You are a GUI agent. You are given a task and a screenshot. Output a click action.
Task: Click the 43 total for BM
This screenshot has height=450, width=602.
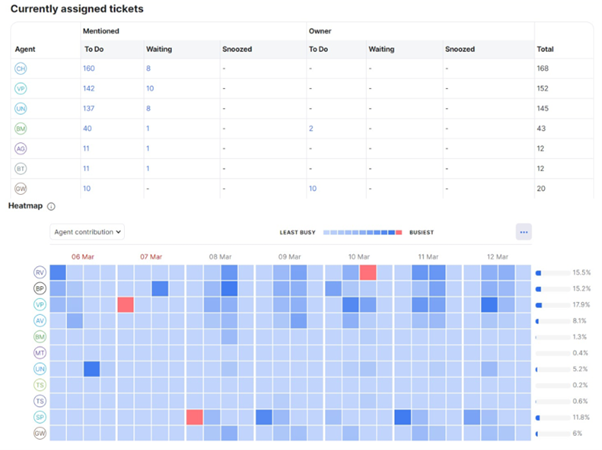541,128
